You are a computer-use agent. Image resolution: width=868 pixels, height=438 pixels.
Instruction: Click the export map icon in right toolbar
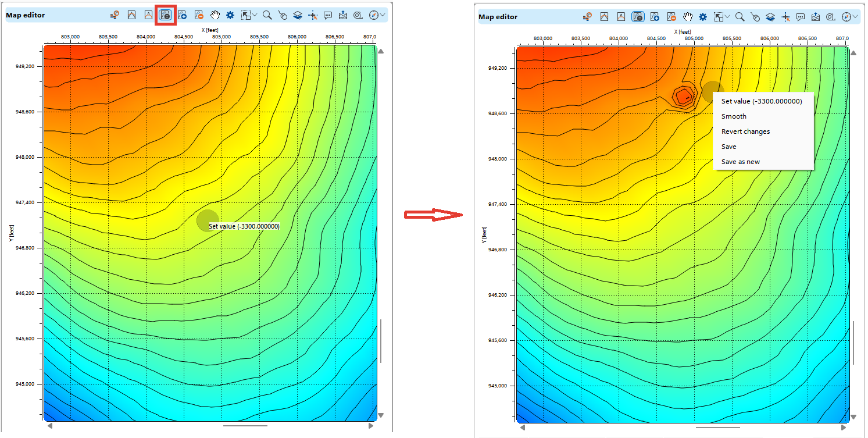[x=816, y=17]
